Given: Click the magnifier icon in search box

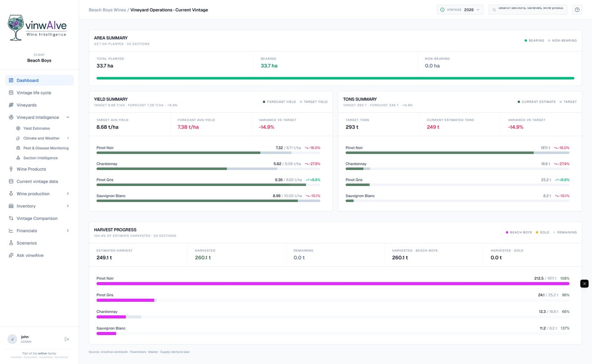Looking at the screenshot, I should 494,10.
